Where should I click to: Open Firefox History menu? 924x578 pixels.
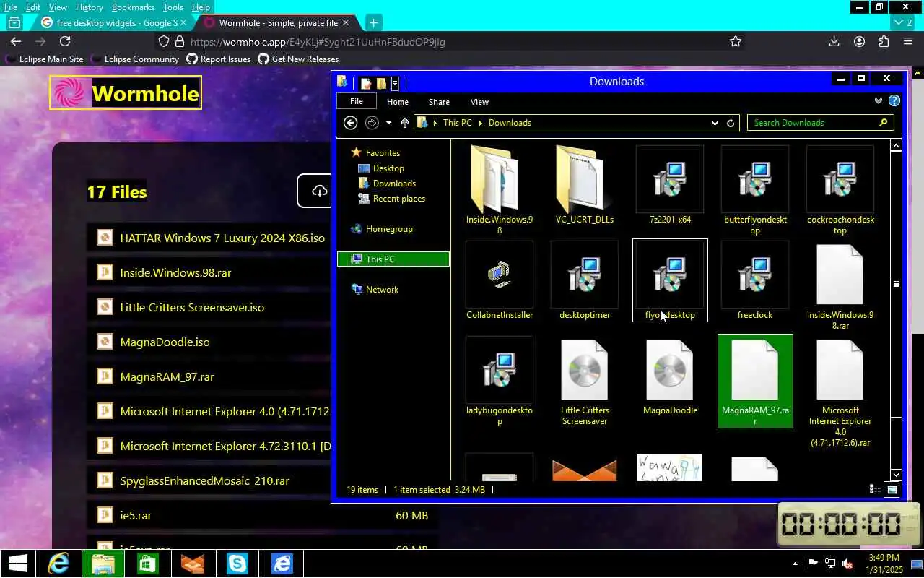(90, 7)
